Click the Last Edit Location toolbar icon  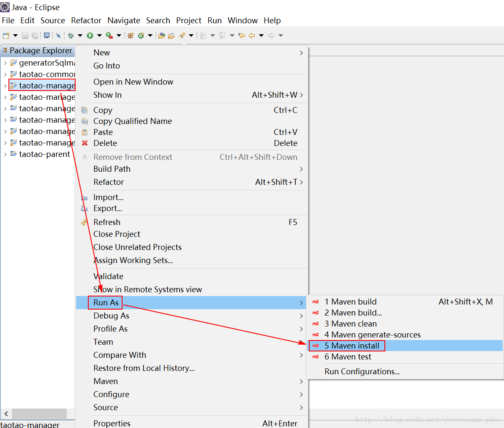242,36
